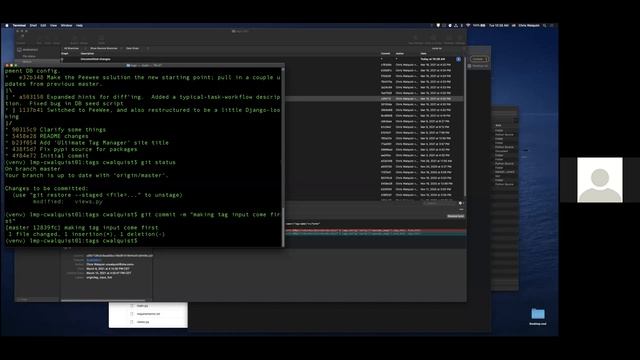The height and width of the screenshot is (360, 640).
Task: Click the Terminal window title bar text
Action: 145,65
